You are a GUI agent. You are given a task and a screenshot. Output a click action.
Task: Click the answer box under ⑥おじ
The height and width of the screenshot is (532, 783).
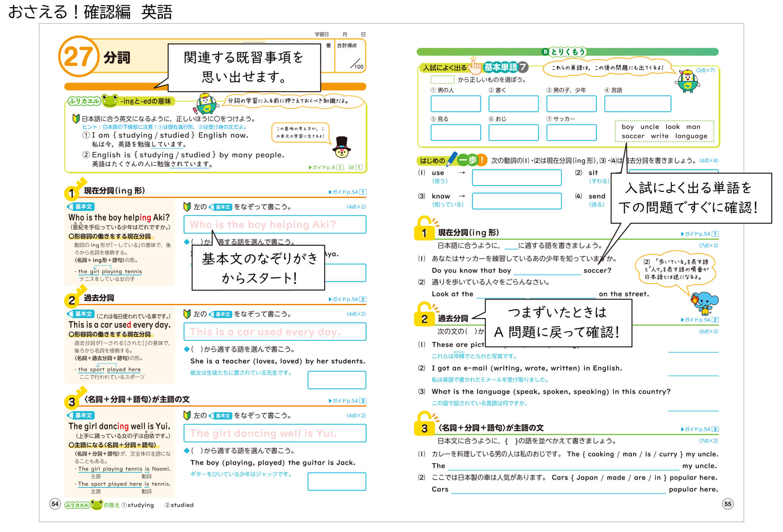[514, 133]
